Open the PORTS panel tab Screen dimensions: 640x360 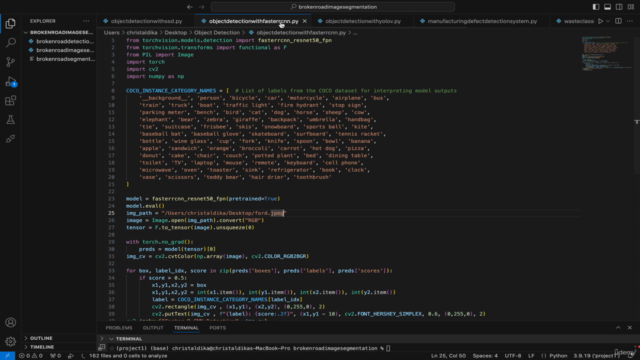pos(218,328)
